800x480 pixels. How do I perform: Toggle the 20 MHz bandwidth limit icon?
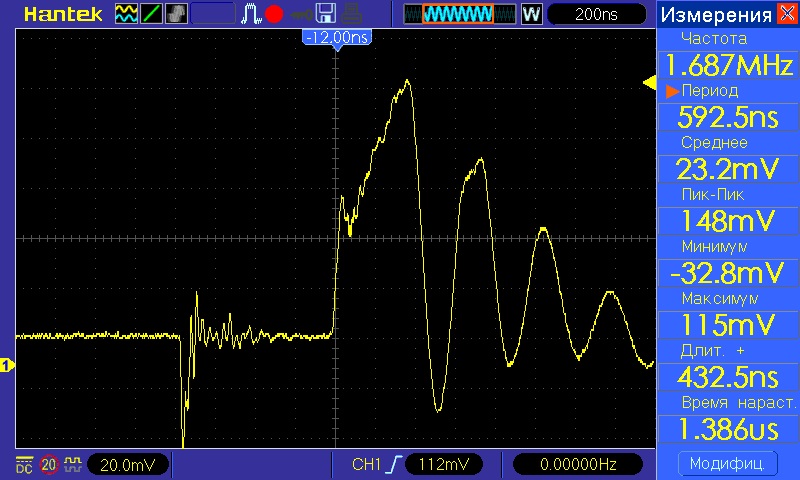click(47, 464)
